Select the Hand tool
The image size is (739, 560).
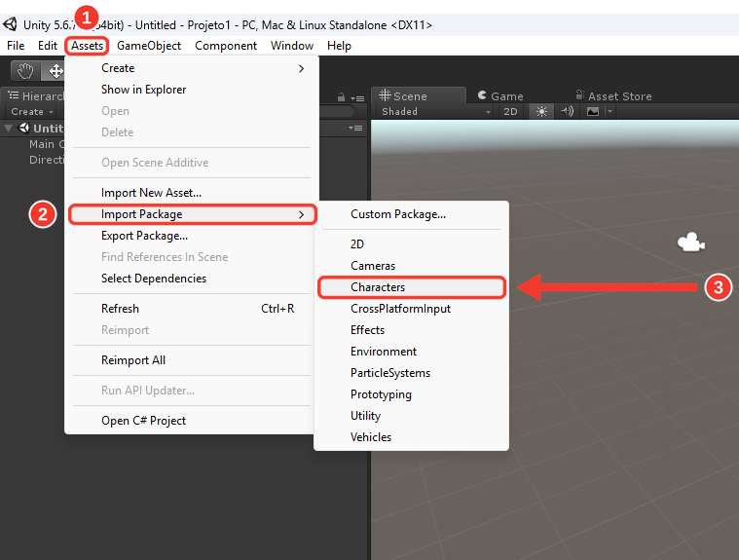pos(25,71)
